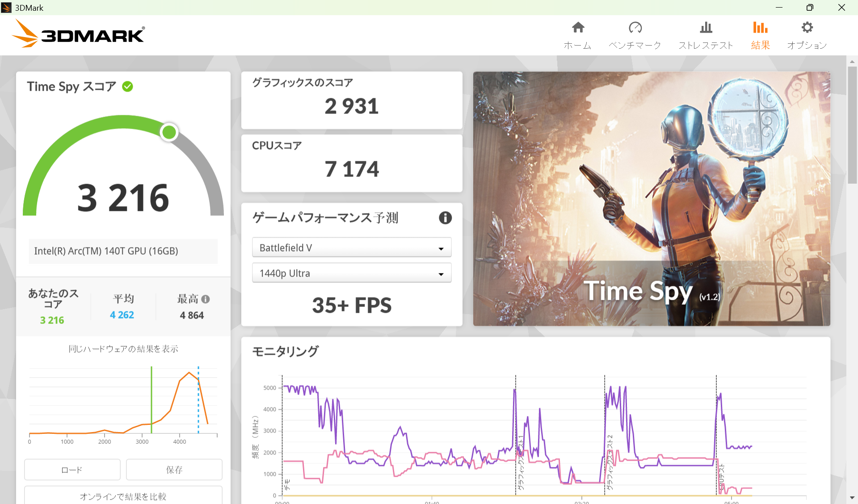The width and height of the screenshot is (858, 504).
Task: Open the Options gear icon
Action: click(x=807, y=28)
